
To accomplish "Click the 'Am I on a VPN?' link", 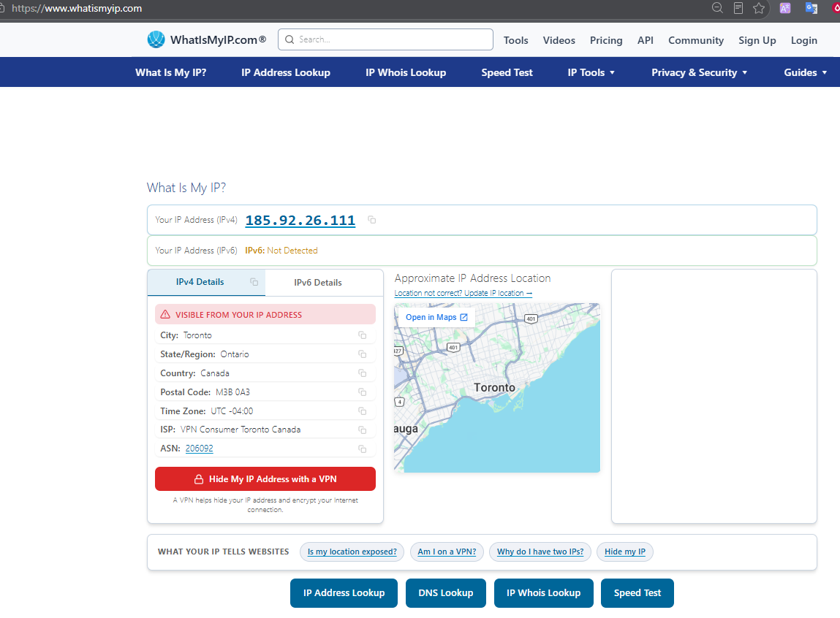I will pyautogui.click(x=447, y=552).
